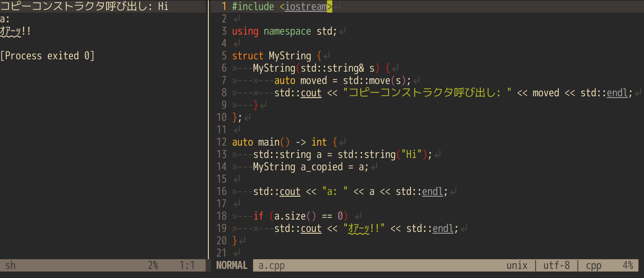Click "endl" on line 19
The image size is (644, 278).
(443, 228)
